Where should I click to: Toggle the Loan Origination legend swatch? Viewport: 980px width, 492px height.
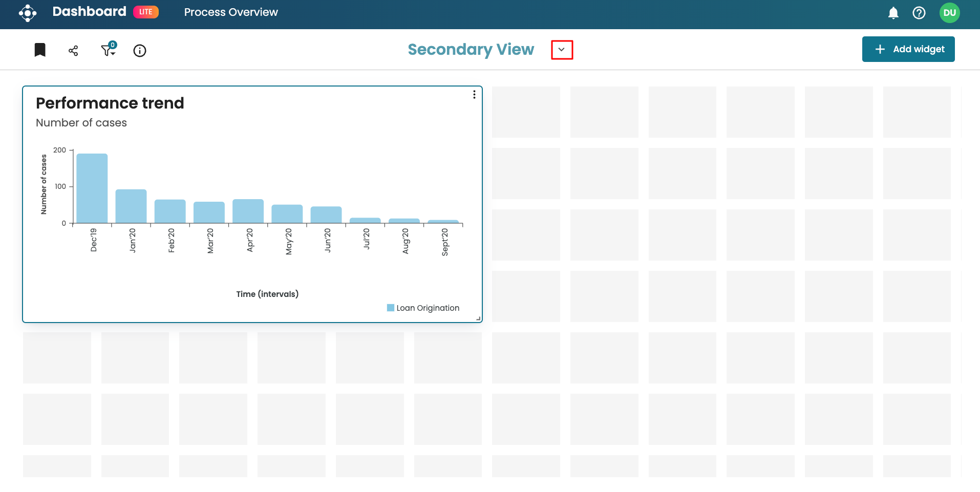click(391, 308)
